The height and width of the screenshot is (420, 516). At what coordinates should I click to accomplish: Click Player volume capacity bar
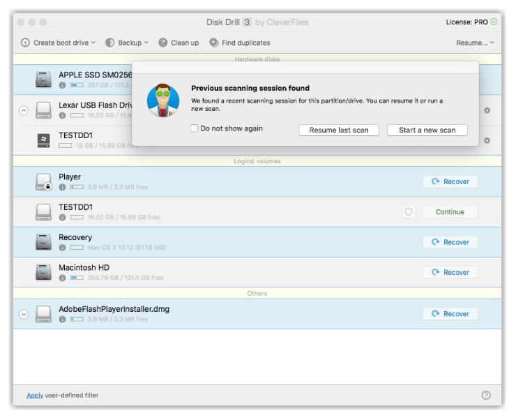[x=77, y=187]
